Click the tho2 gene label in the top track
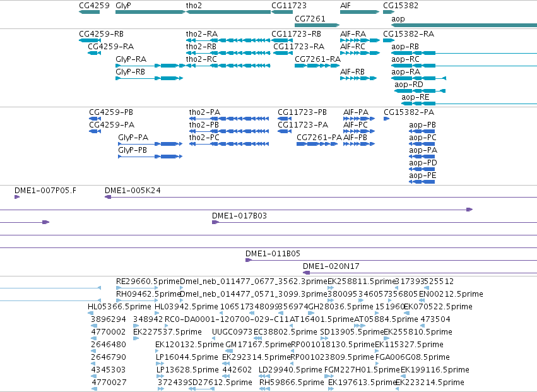The height and width of the screenshot is (392, 537). (194, 6)
